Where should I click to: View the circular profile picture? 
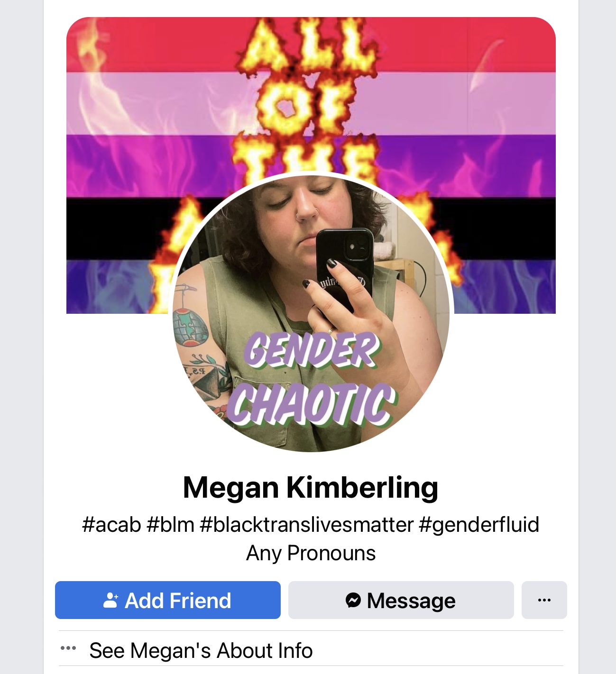(x=311, y=313)
